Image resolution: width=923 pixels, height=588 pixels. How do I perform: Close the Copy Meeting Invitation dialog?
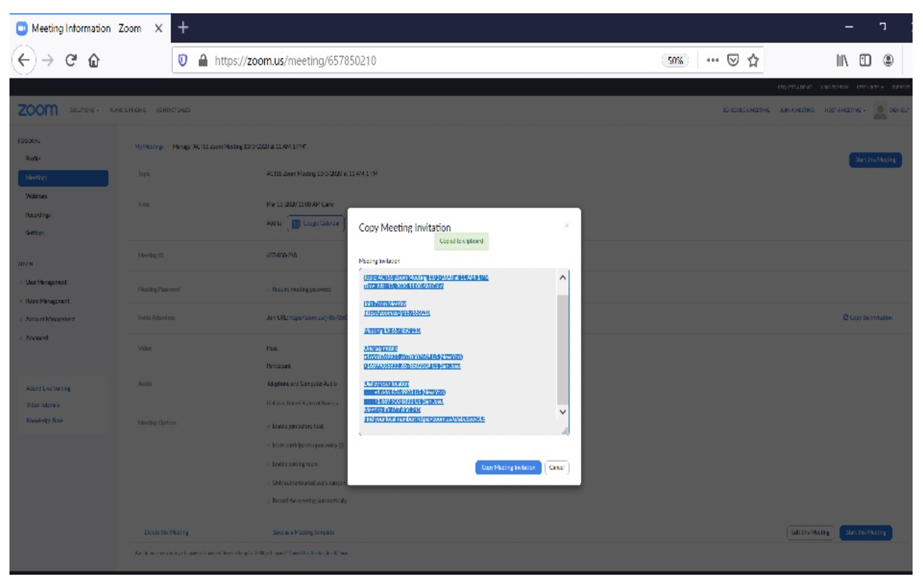pos(567,226)
